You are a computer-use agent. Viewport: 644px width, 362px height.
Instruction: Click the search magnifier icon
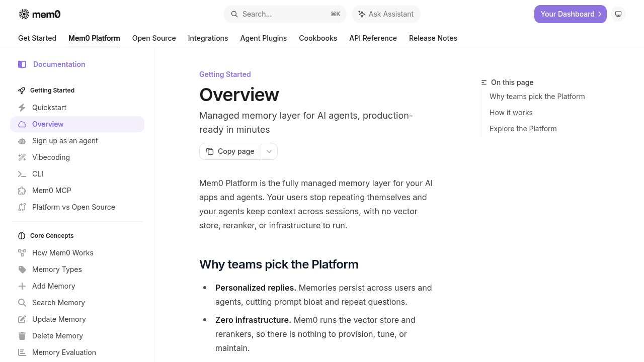(234, 14)
